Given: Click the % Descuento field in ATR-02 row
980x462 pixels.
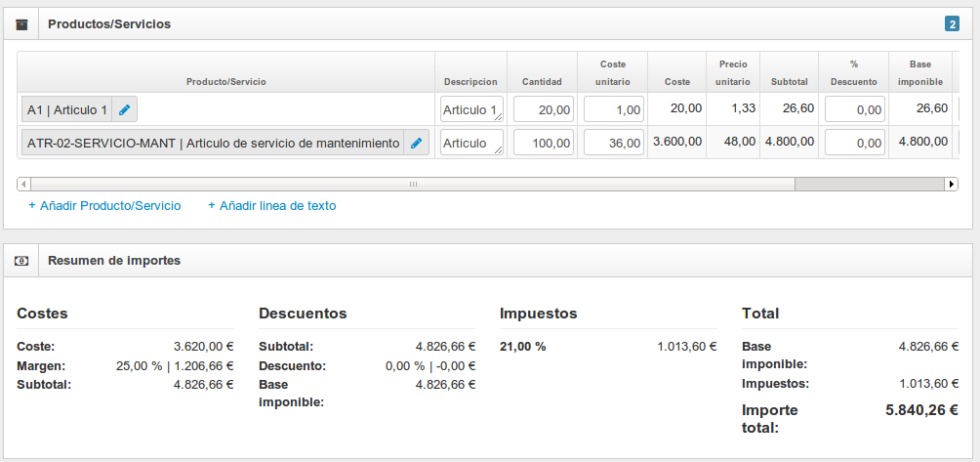Looking at the screenshot, I should [x=854, y=142].
